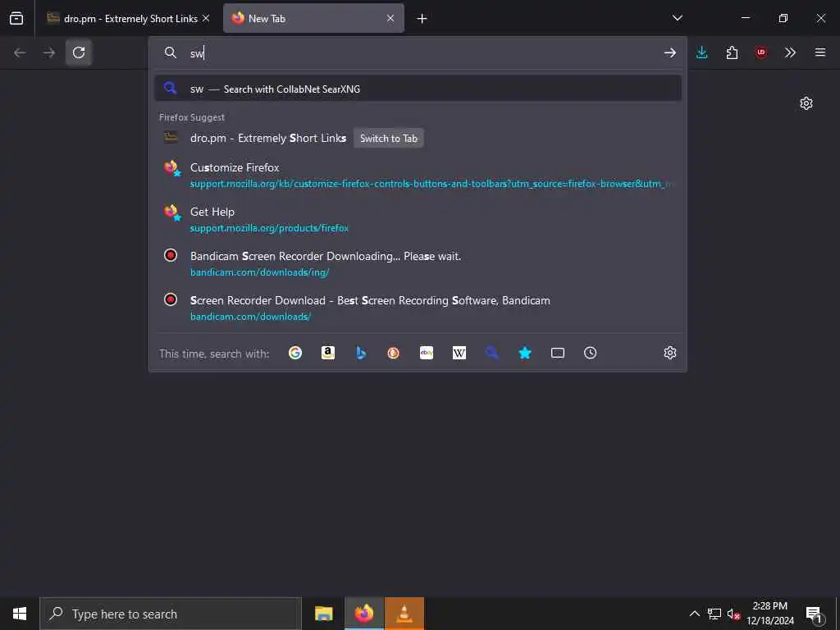Open the network status tray icon
Screen dimensions: 840x630
point(714,614)
